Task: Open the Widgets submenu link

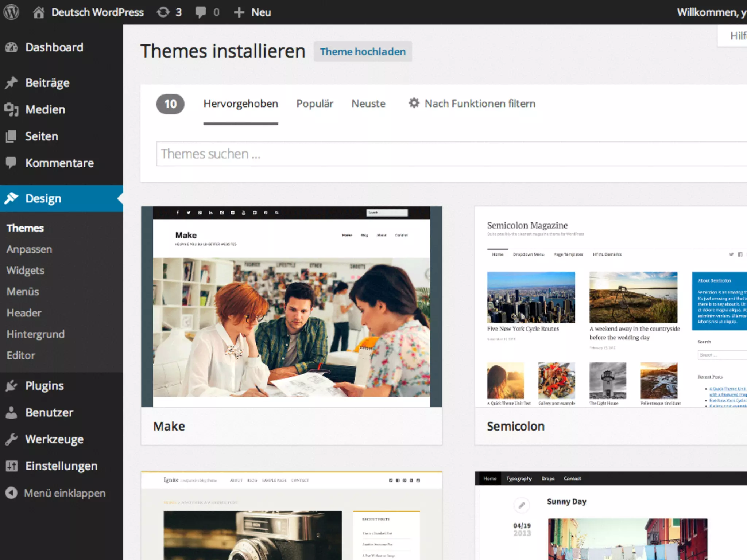Action: point(26,270)
